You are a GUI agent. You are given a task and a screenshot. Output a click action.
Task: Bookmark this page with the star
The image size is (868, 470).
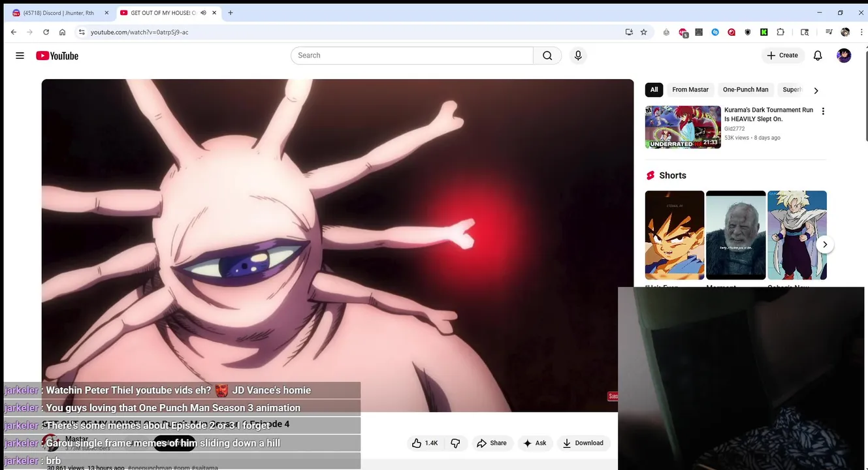coord(644,32)
